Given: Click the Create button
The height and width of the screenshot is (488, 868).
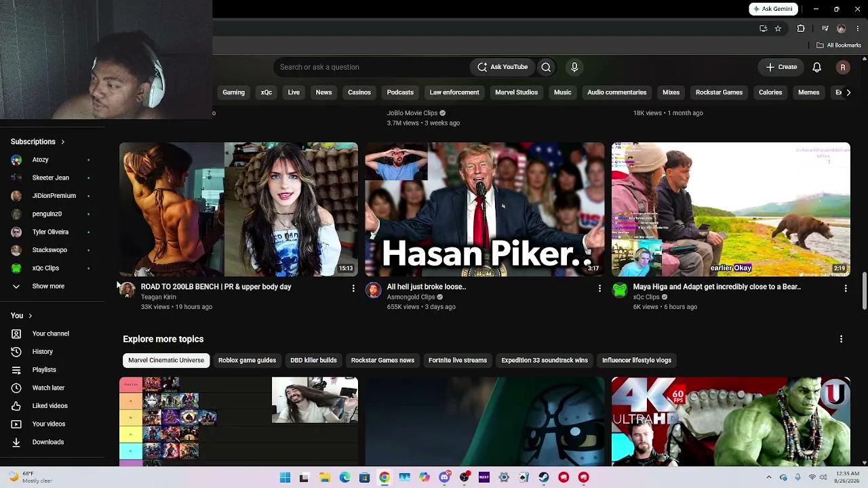Looking at the screenshot, I should coord(781,67).
